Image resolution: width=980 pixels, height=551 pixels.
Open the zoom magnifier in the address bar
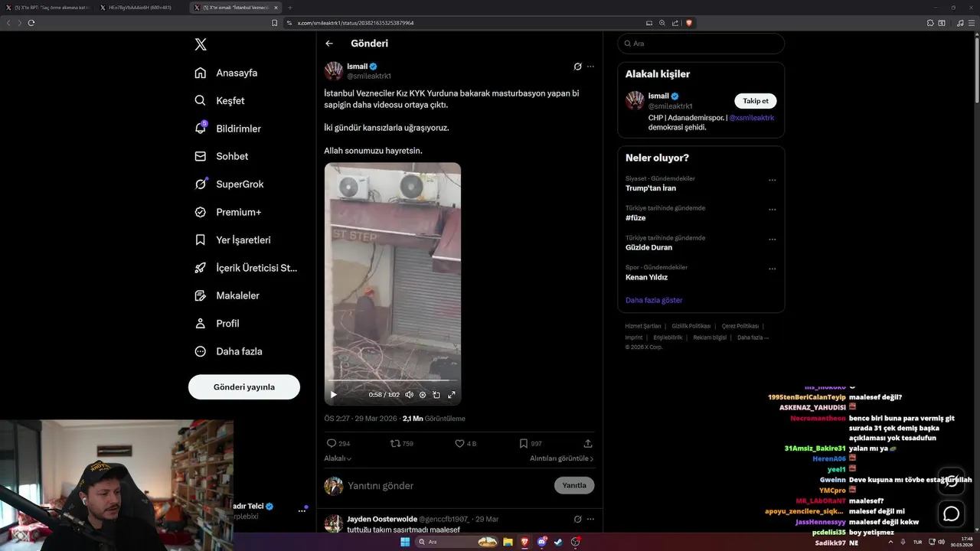tap(661, 23)
